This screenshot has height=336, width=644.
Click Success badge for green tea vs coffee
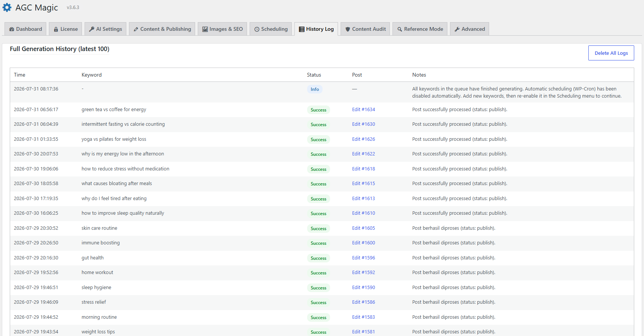318,110
